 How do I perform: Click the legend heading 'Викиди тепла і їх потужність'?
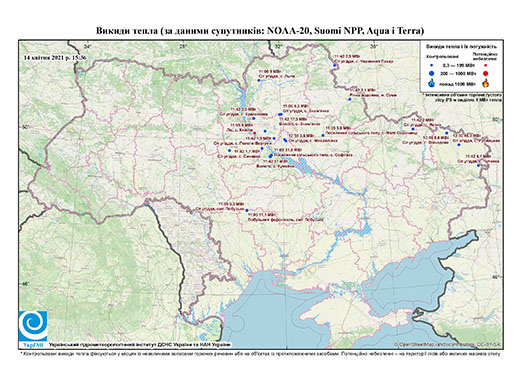point(461,46)
